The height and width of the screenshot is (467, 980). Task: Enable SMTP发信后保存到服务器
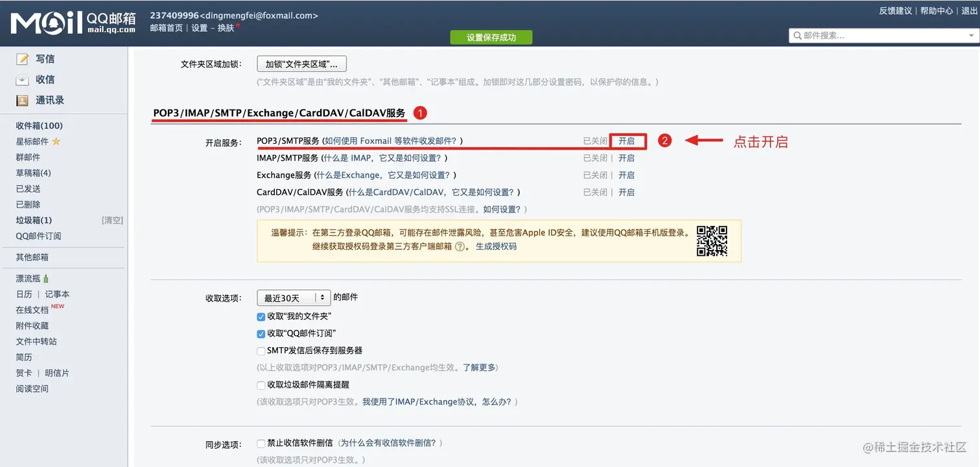point(261,350)
